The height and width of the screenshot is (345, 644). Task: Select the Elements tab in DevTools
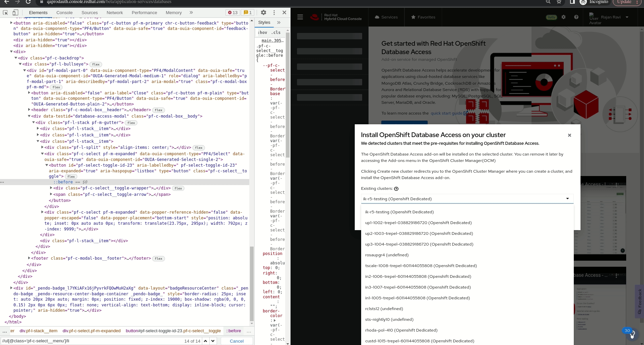tap(38, 12)
